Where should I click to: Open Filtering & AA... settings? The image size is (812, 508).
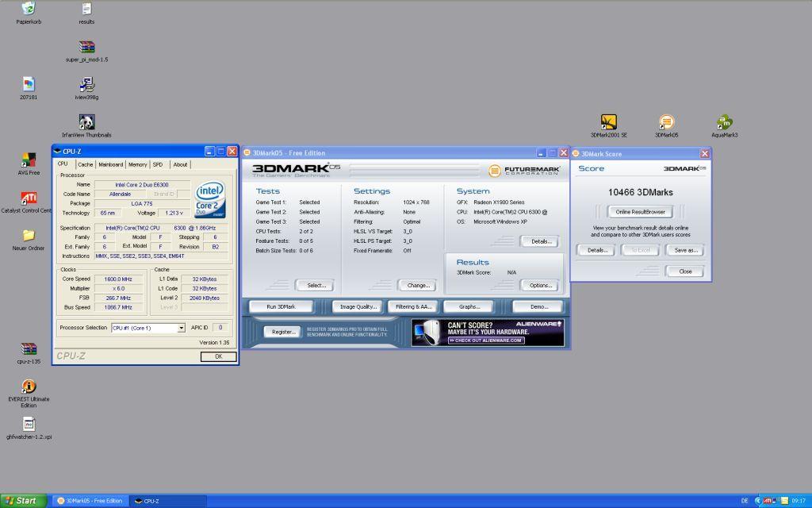[x=413, y=306]
